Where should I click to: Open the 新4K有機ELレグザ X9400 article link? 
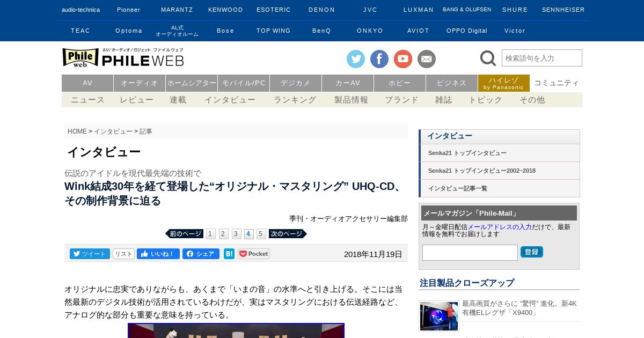[x=519, y=308]
